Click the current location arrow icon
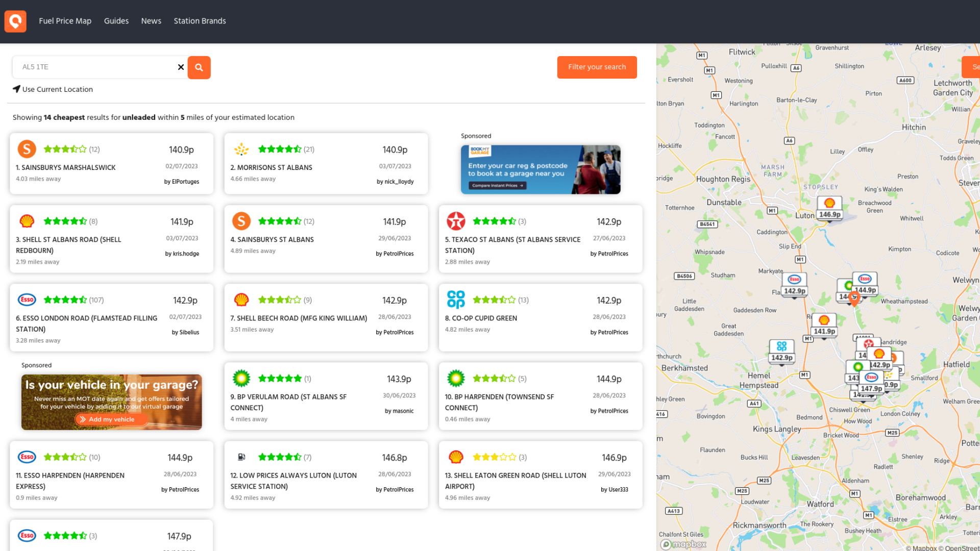 pyautogui.click(x=16, y=89)
